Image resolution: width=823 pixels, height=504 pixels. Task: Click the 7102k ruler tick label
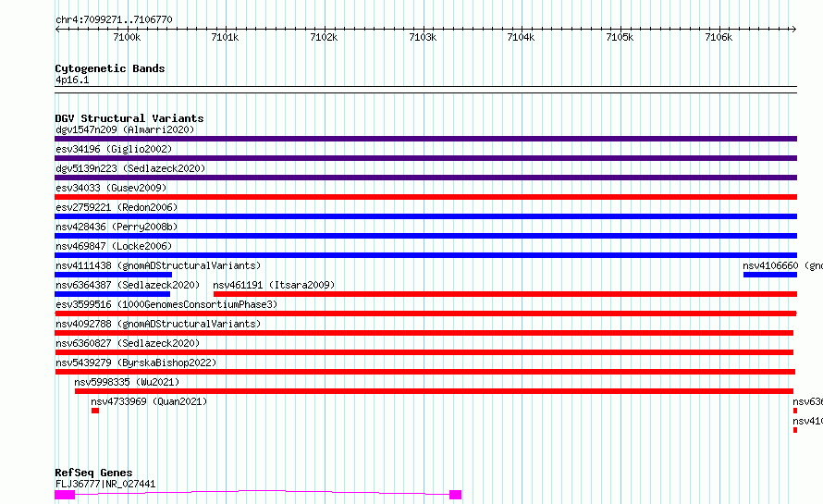[x=324, y=37]
